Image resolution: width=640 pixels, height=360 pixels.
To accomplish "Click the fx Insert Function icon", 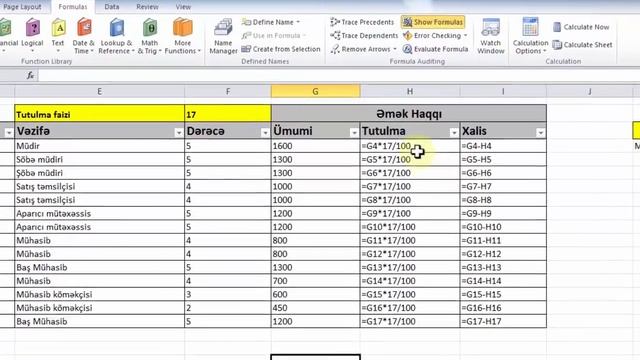I will tap(30, 76).
